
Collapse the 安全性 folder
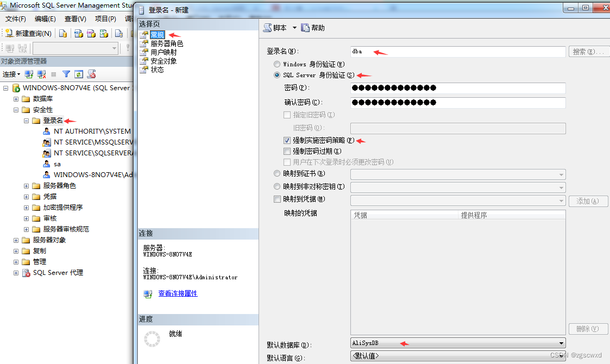pyautogui.click(x=16, y=110)
